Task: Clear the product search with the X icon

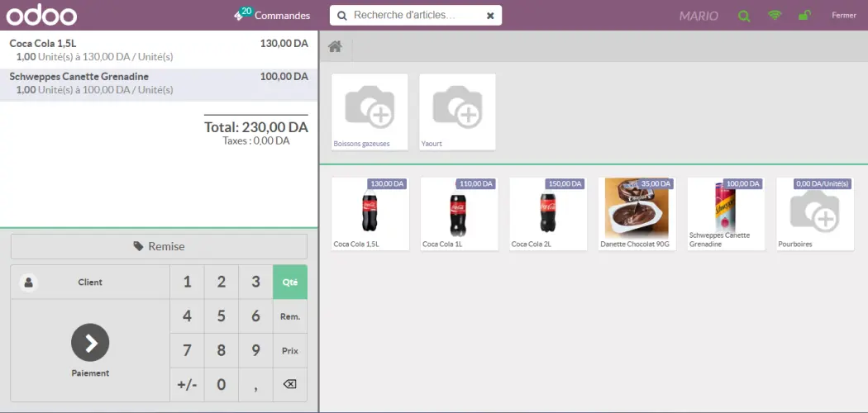Action: (x=490, y=16)
